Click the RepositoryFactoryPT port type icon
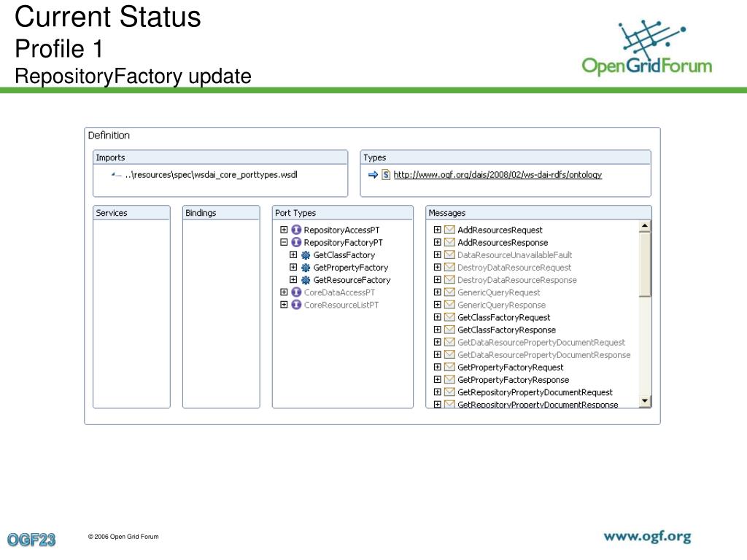Image resolution: width=747 pixels, height=560 pixels. click(296, 242)
